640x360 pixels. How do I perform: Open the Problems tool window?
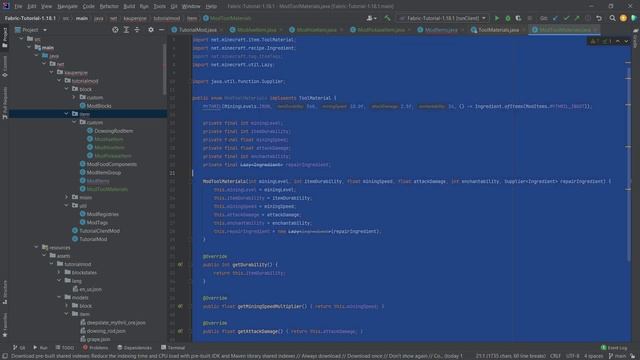(x=96, y=347)
